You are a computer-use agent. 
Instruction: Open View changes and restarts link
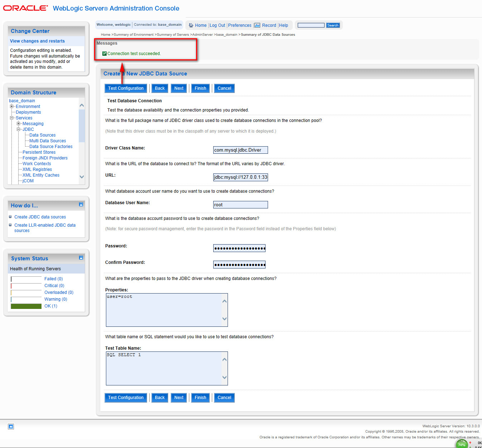click(x=37, y=41)
